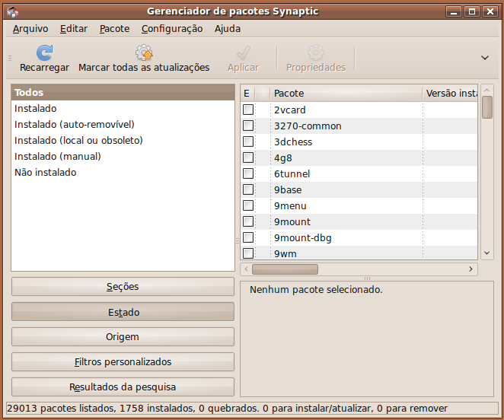Click the package list scroll down arrow
This screenshot has height=420, width=504.
click(487, 253)
